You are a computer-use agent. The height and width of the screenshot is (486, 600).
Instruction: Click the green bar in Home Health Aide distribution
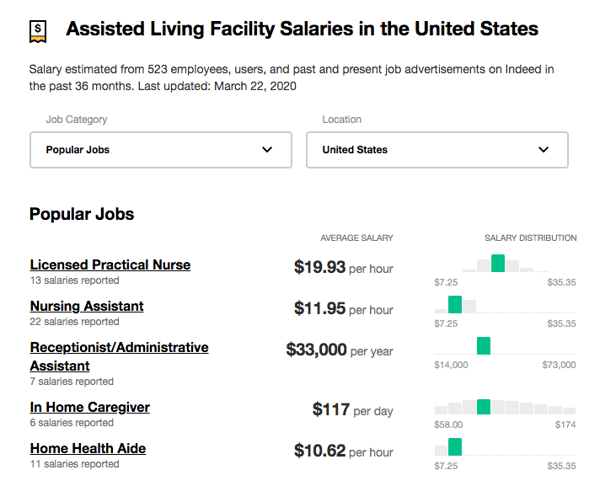[x=455, y=447]
